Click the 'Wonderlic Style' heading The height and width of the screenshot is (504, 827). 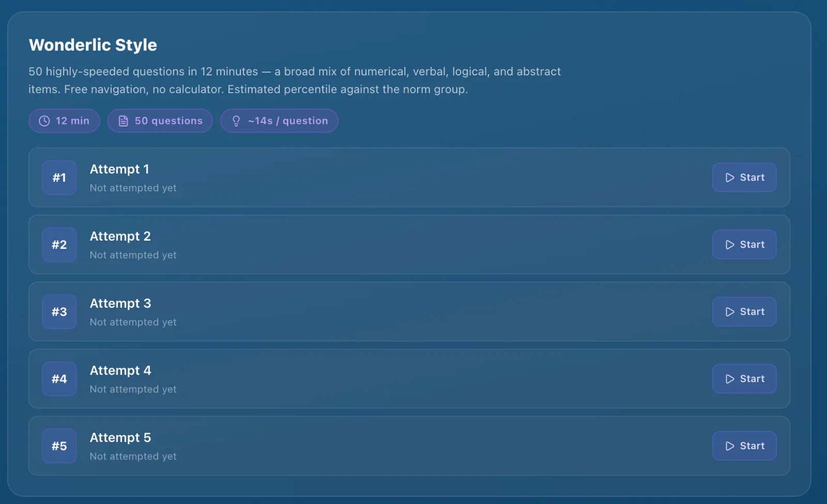(93, 45)
